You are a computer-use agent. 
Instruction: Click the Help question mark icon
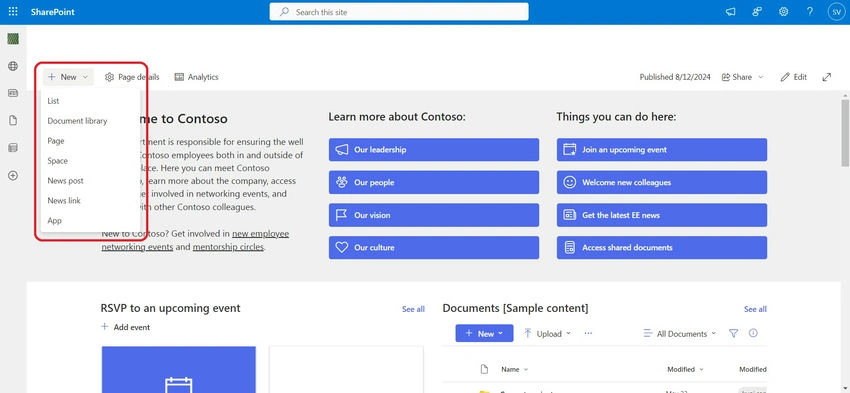coord(810,12)
